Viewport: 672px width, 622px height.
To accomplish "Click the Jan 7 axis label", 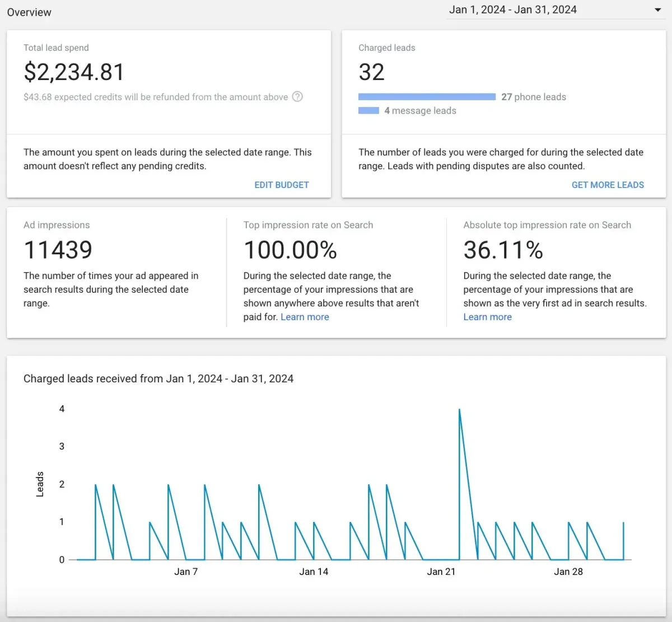I will point(186,572).
